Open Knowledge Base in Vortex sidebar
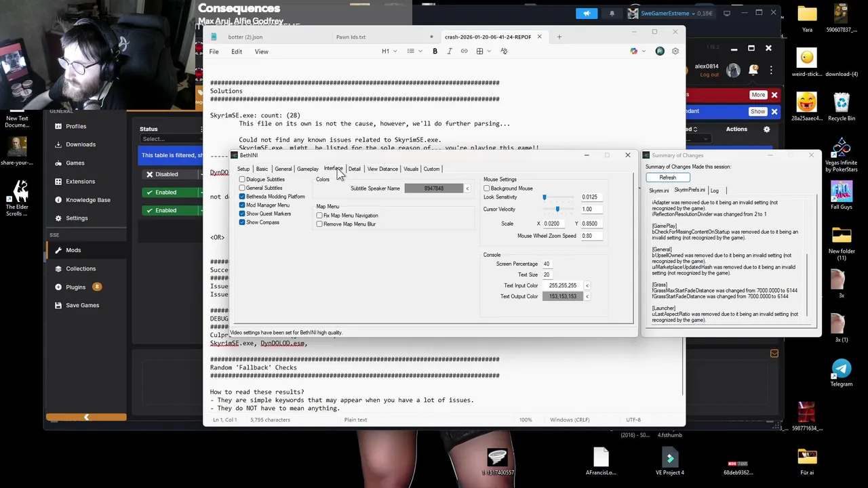Screen dimensions: 868x488 tap(88, 200)
